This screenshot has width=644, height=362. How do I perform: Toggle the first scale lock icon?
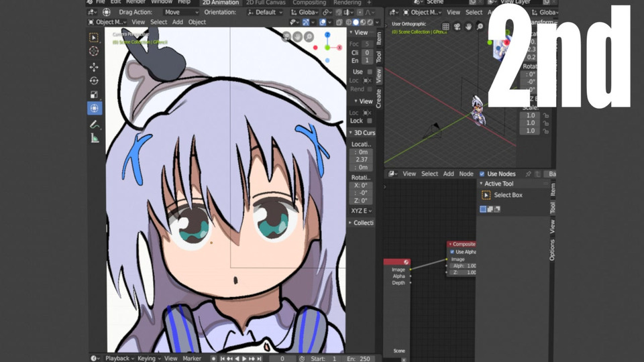point(546,116)
